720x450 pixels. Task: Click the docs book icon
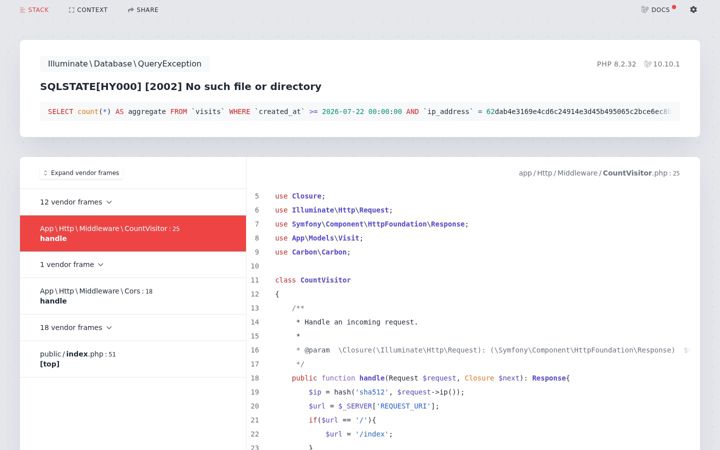tap(645, 10)
